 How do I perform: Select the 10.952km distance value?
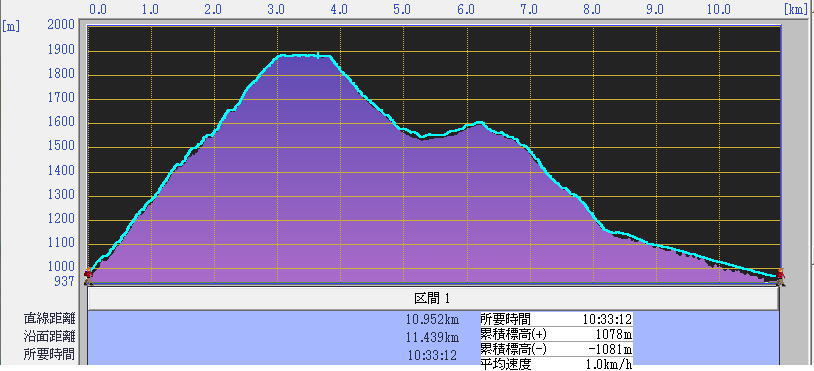pos(433,319)
